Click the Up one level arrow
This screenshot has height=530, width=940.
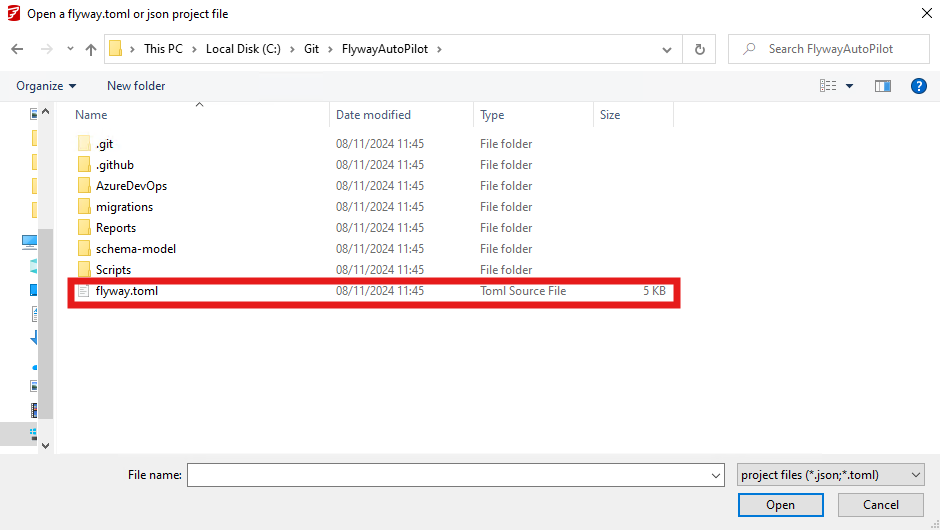(91, 49)
